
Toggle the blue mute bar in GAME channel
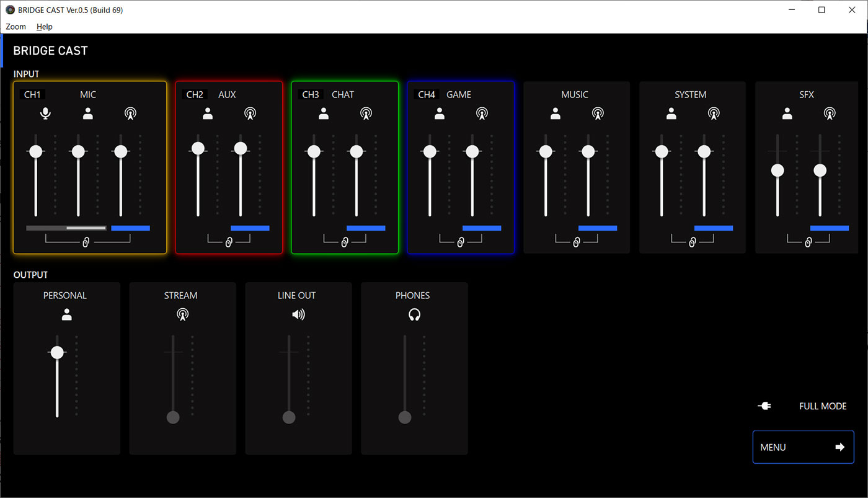[482, 228]
